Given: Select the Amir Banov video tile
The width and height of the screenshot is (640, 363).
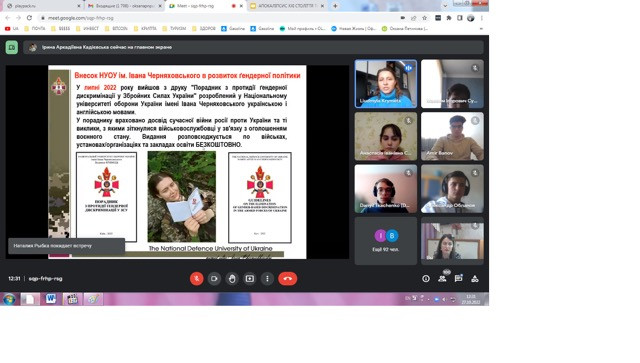Looking at the screenshot, I should (452, 136).
